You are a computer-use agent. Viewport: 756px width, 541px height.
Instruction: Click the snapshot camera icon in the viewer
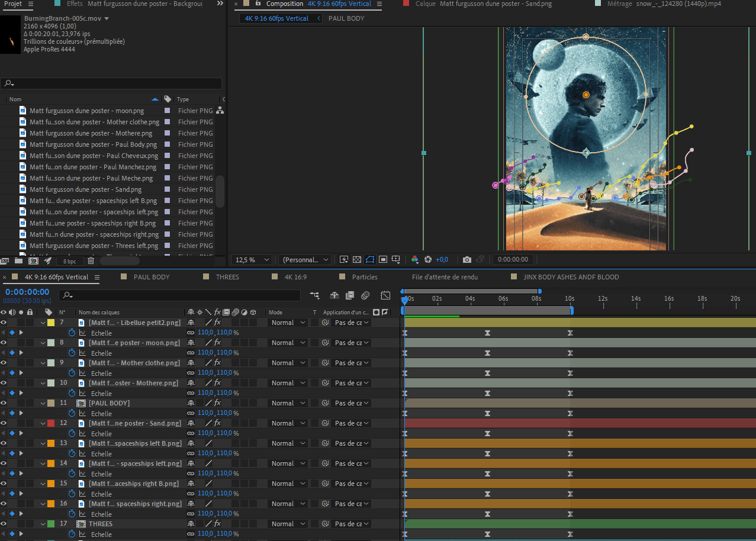pos(467,260)
